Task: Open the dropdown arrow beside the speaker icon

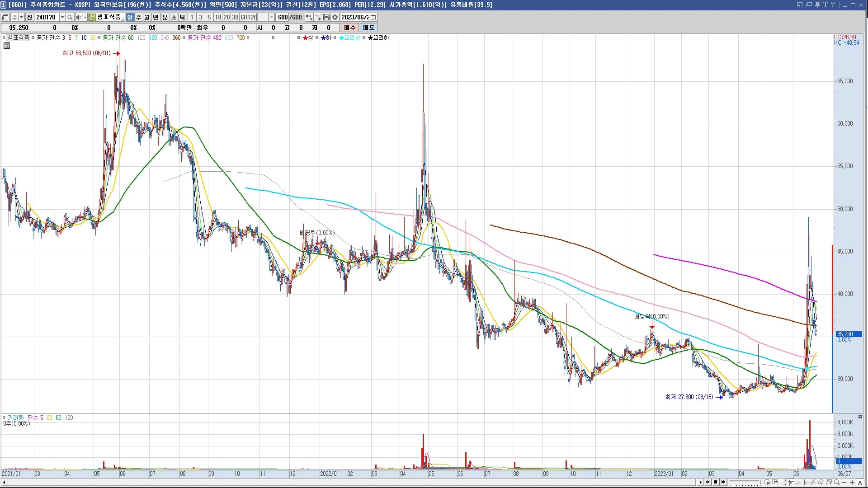Action: (x=85, y=17)
